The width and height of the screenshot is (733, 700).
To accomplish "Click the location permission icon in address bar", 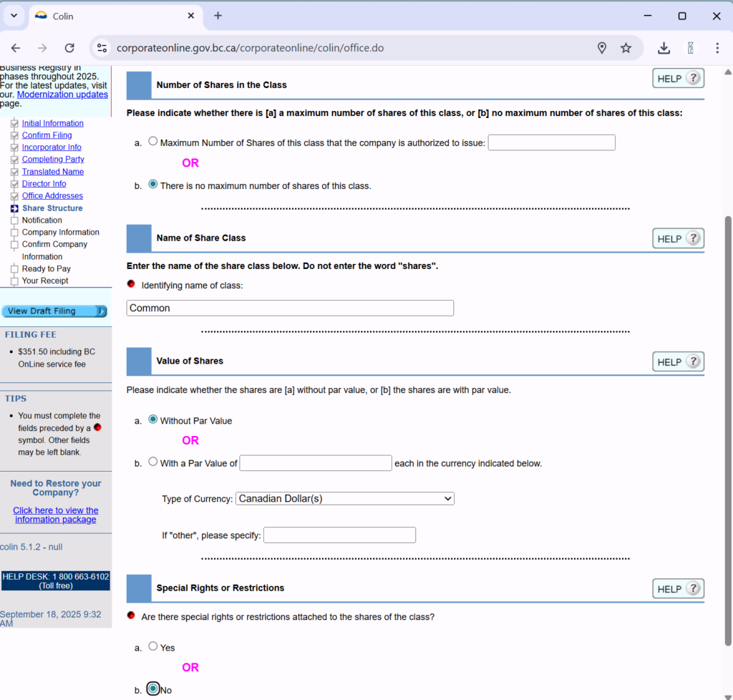I will pyautogui.click(x=602, y=48).
